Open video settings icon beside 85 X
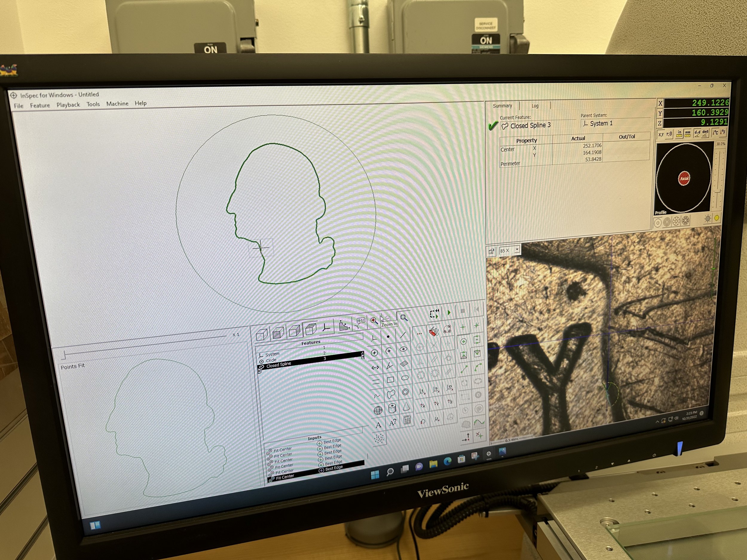This screenshot has width=747, height=560. pyautogui.click(x=491, y=251)
